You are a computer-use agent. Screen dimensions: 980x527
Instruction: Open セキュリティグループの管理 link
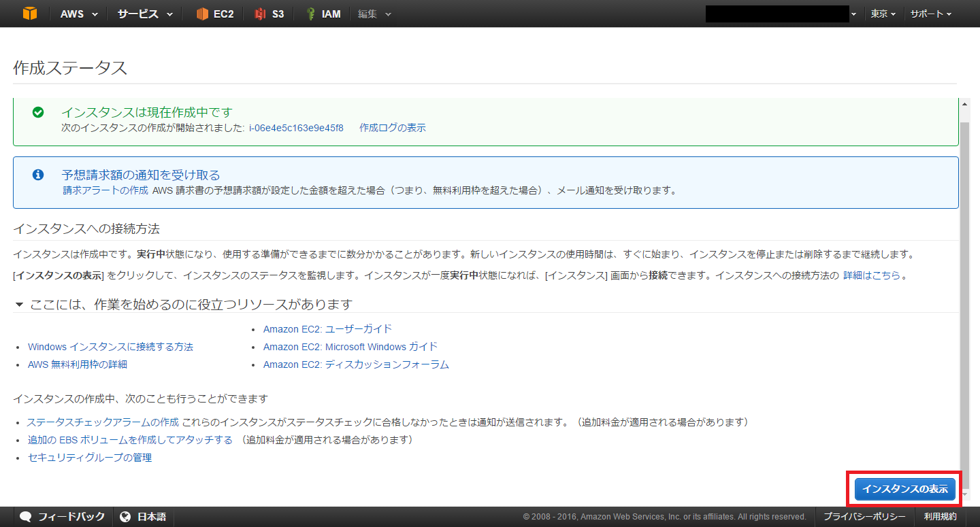[90, 458]
